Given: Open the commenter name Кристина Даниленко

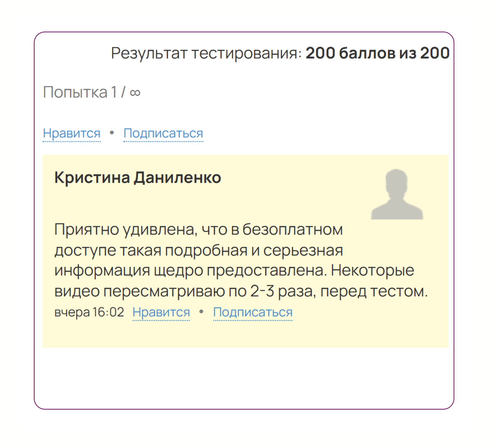Looking at the screenshot, I should (x=138, y=177).
